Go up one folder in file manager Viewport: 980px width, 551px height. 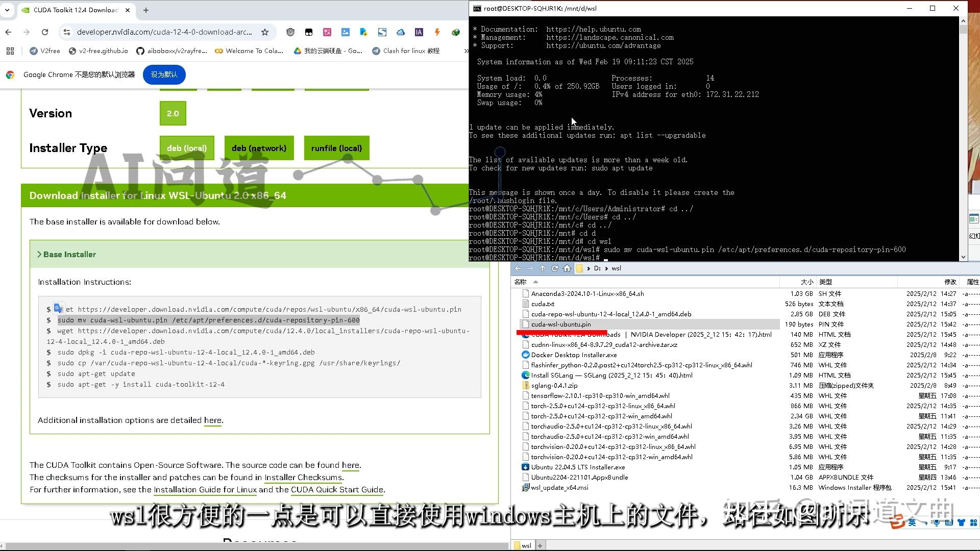pyautogui.click(x=543, y=268)
